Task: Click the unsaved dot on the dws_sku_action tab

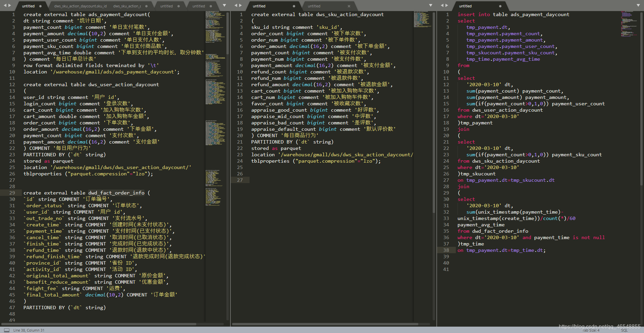Action: [146, 6]
